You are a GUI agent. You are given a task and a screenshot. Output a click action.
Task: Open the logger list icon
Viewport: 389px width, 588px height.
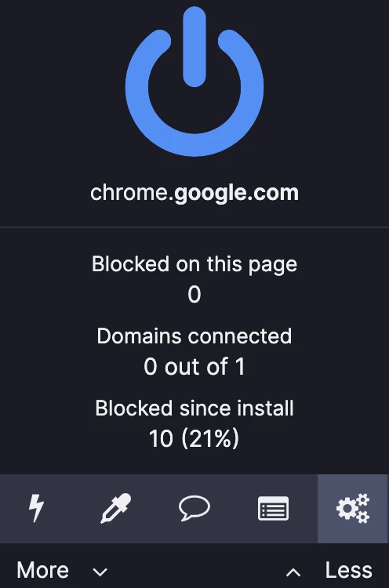[274, 508]
